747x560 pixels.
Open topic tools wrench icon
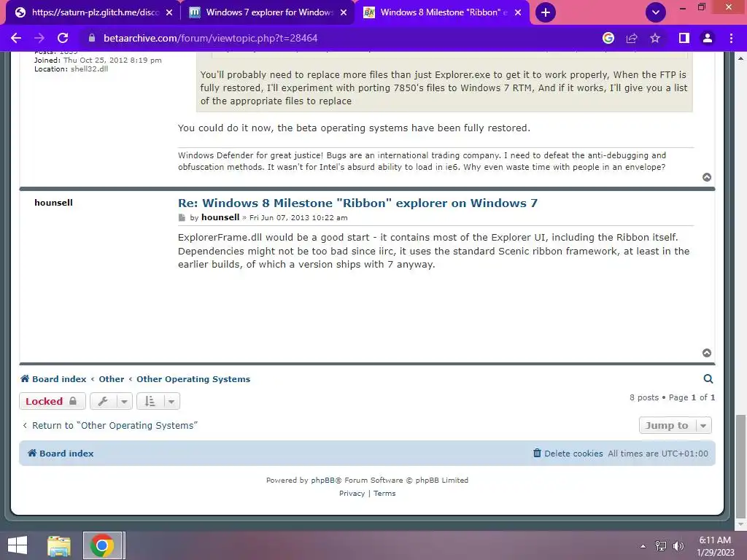coord(103,401)
